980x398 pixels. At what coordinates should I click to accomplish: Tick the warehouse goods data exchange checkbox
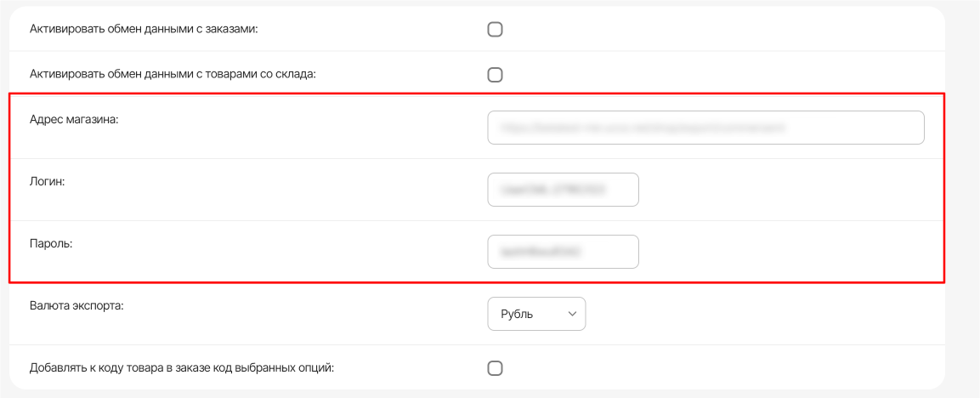495,74
